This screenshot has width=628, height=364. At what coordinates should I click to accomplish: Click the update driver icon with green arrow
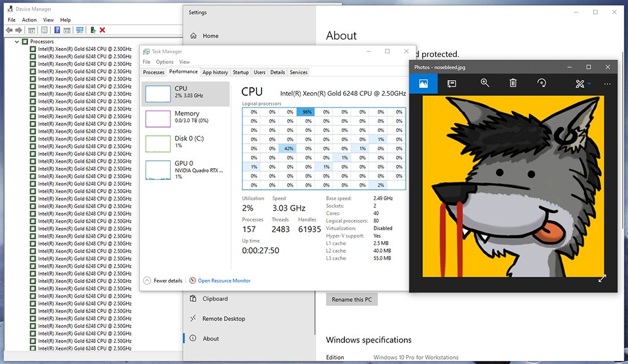(x=93, y=30)
